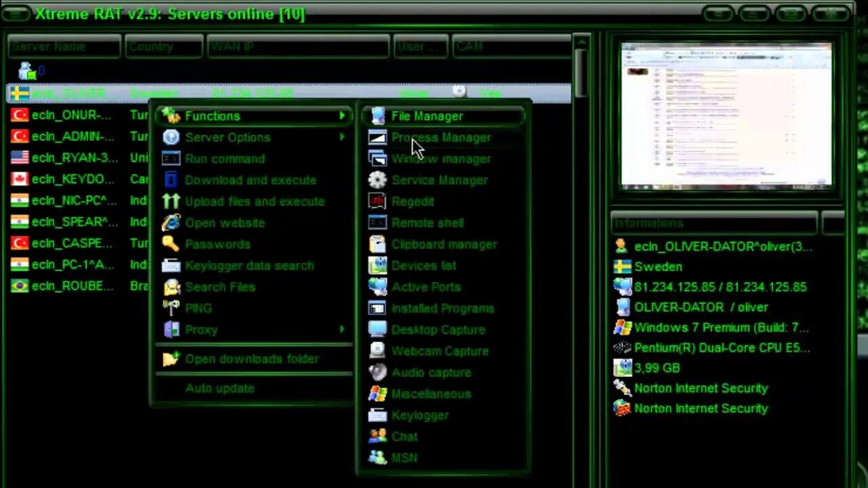Click the Windows 7 Premium info line
This screenshot has height=488, width=868.
click(x=711, y=327)
